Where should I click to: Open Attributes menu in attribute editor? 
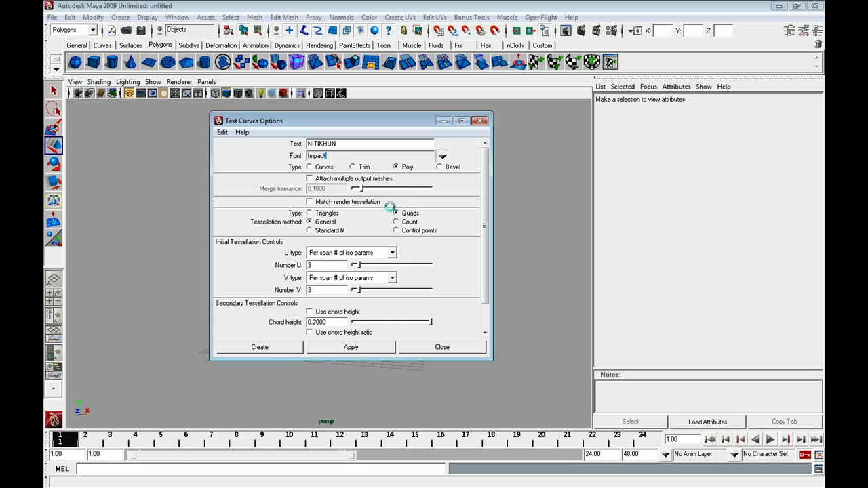click(x=676, y=87)
